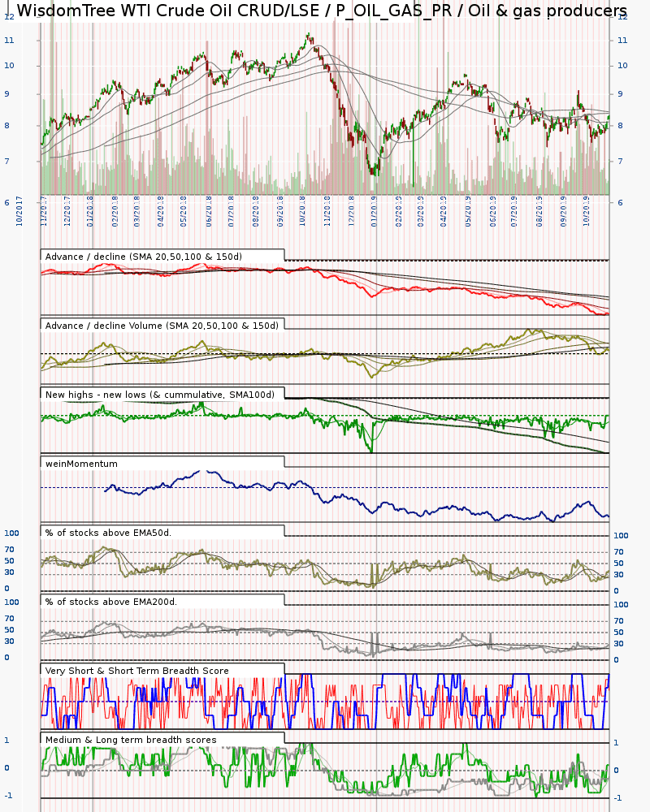650x812 pixels.
Task: Click right axis value 0 of Medium & Long panel
Action: click(x=616, y=770)
